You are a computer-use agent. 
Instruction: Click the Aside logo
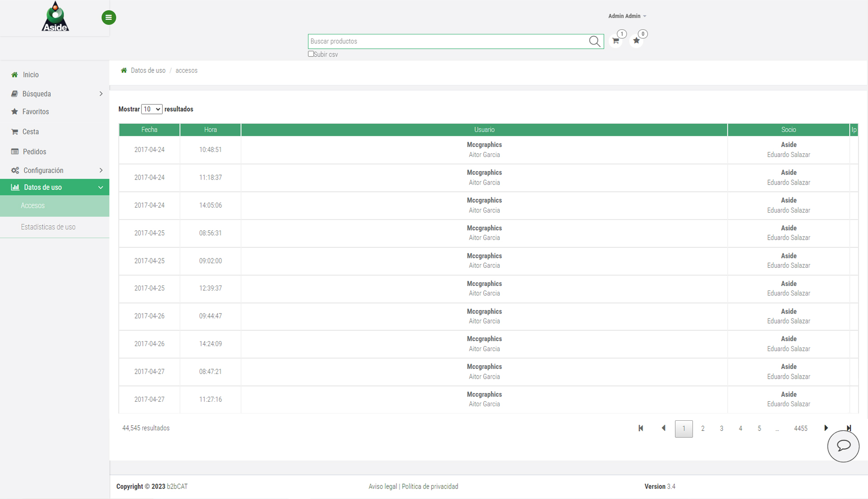(55, 17)
